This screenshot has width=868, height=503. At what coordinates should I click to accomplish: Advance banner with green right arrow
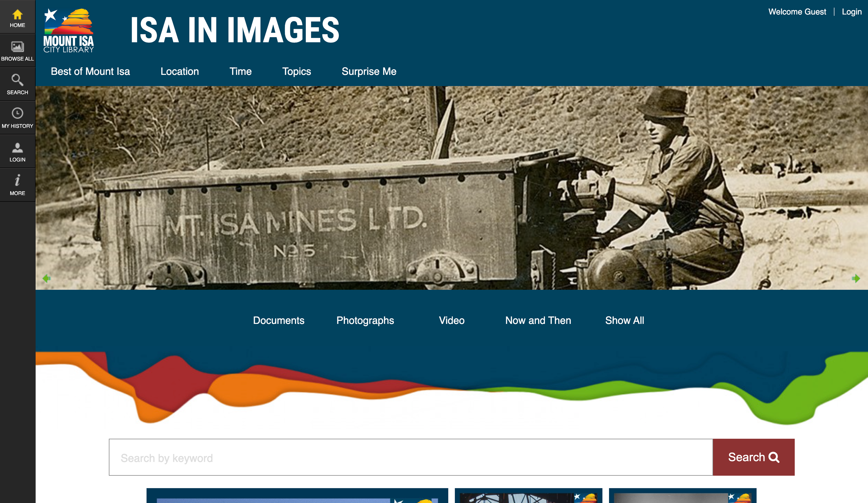(856, 278)
